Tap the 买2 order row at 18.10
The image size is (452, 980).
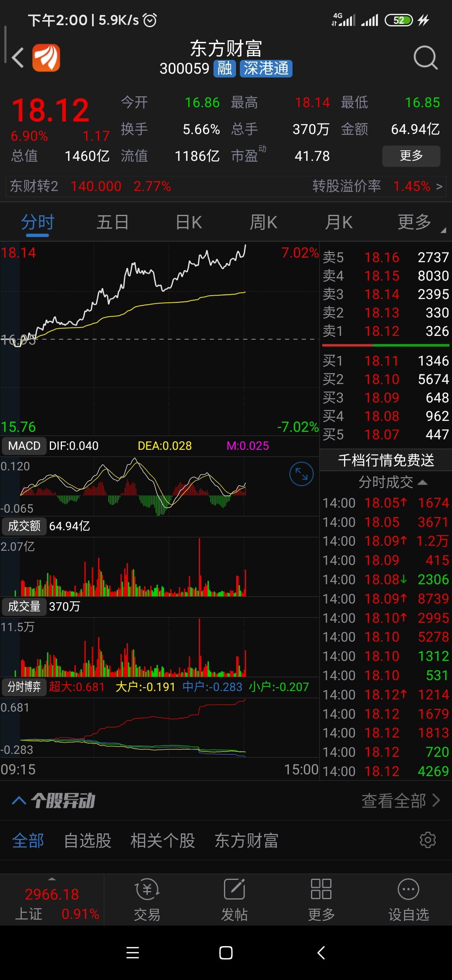(x=385, y=379)
